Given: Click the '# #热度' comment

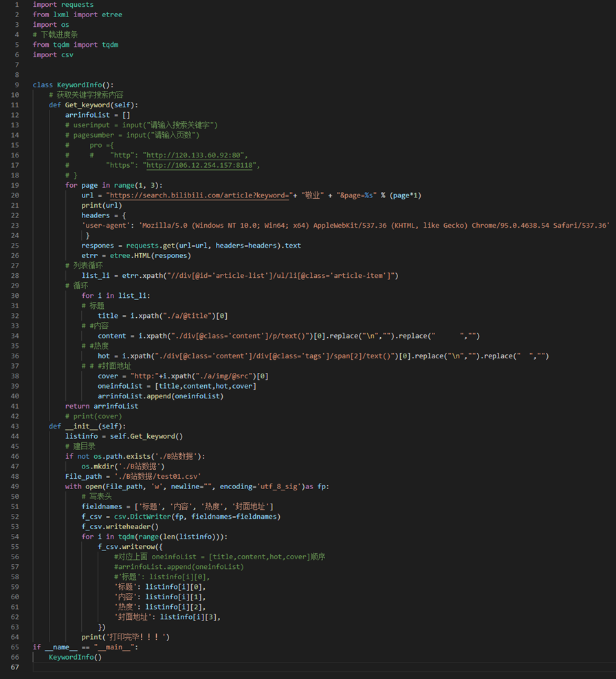Looking at the screenshot, I should pos(96,345).
